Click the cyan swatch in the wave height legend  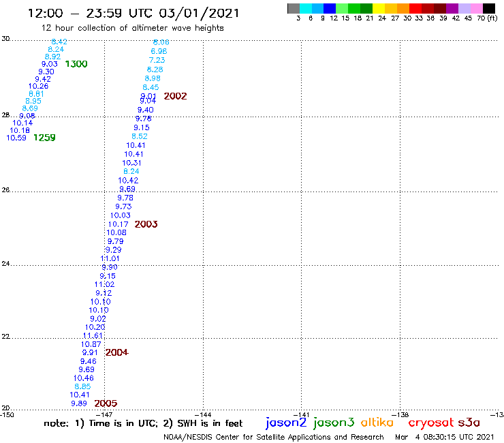[306, 8]
